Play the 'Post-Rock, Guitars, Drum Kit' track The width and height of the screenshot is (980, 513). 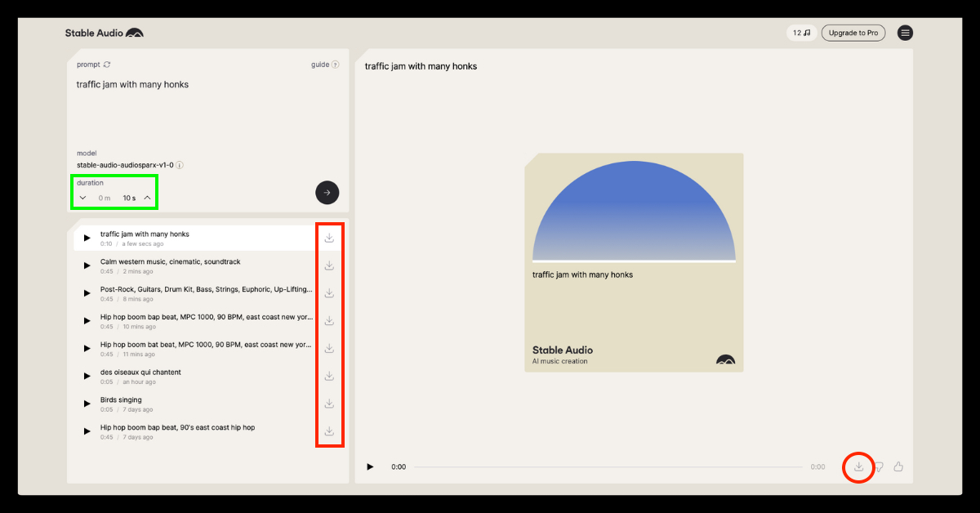pos(87,293)
